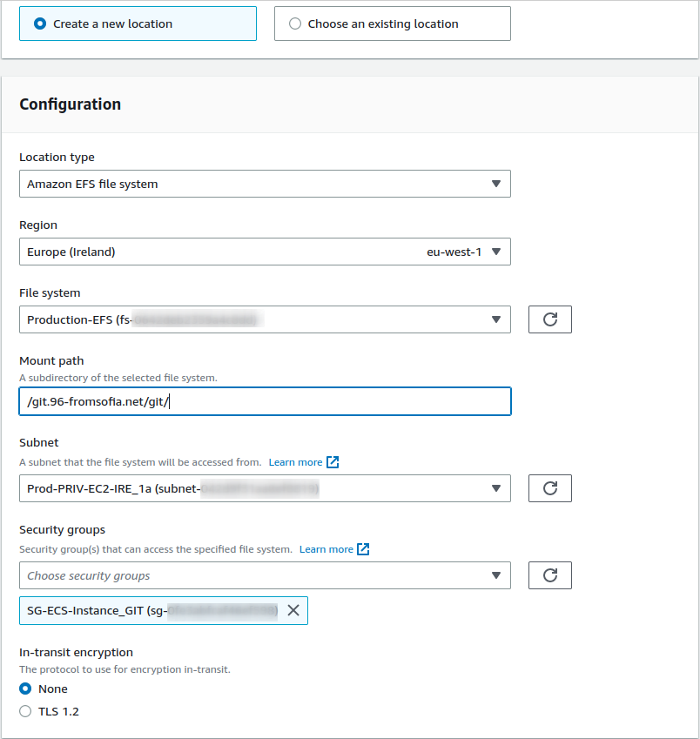Open the File system dropdown
The image size is (700, 739).
tap(264, 319)
